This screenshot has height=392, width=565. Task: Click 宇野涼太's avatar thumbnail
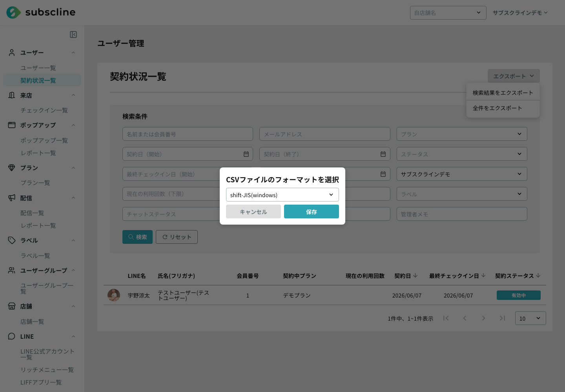(x=114, y=295)
